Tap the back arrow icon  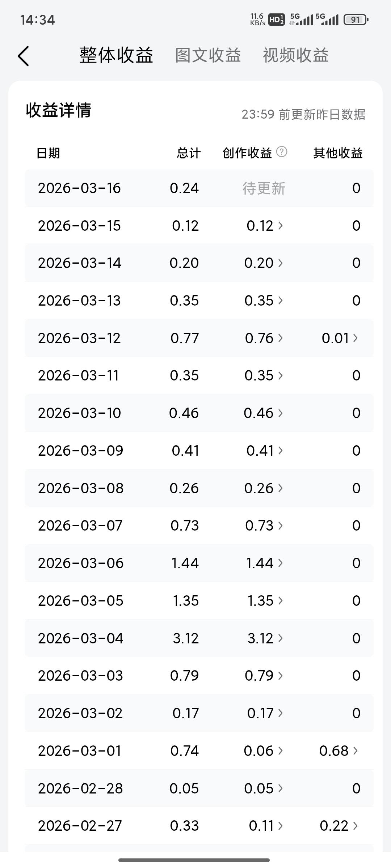[x=24, y=56]
